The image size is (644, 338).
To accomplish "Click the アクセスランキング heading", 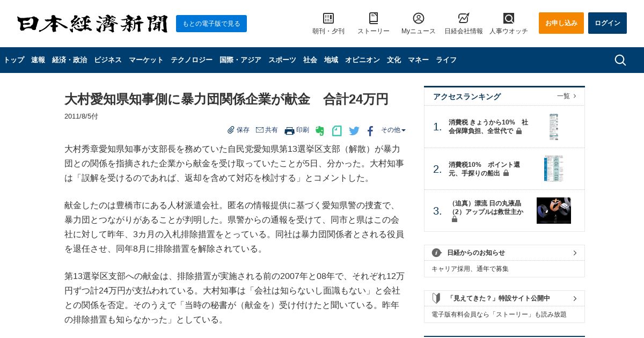I will pos(467,97).
